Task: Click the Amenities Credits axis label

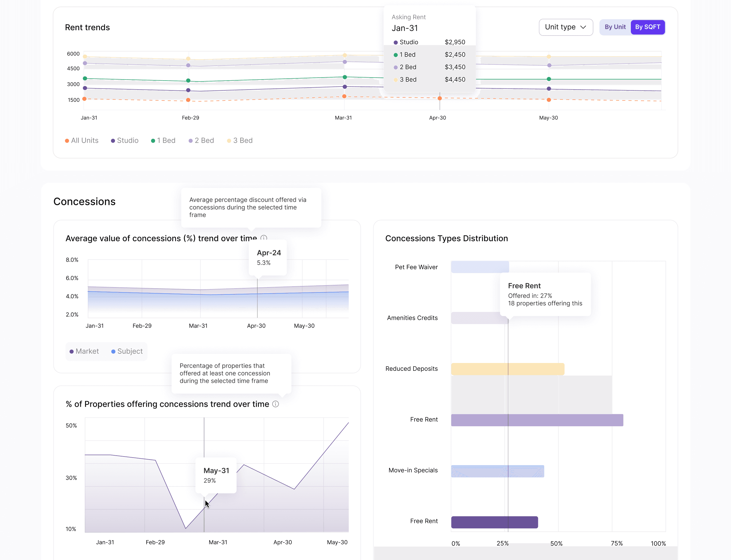Action: coord(412,318)
